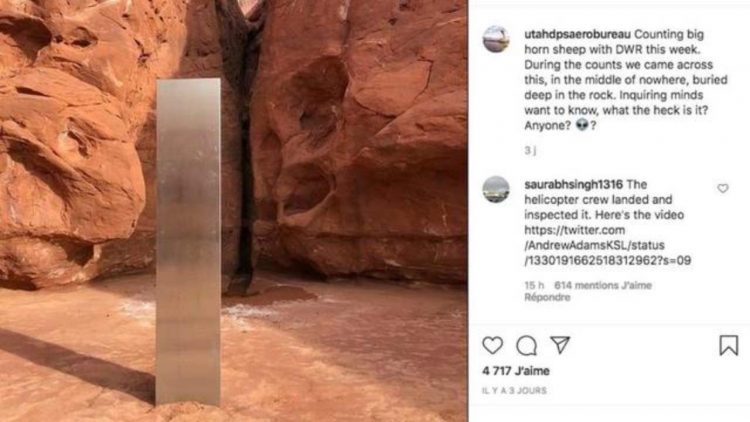The height and width of the screenshot is (422, 750).
Task: View the 614 mentions J'aime on the comment
Action: [603, 286]
